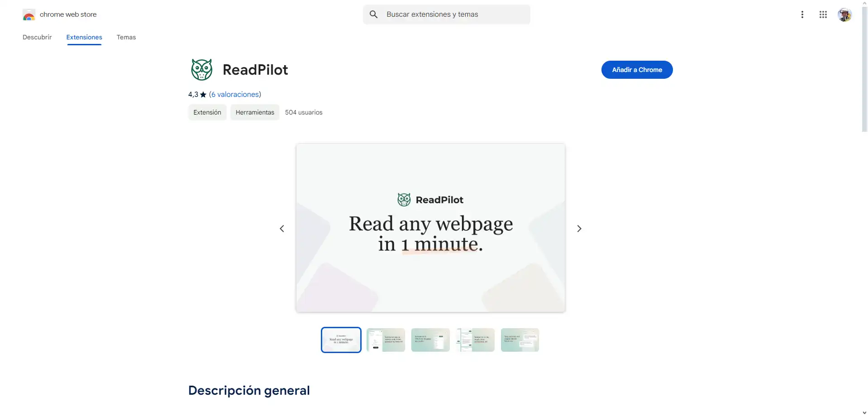Click the search magnifier icon
This screenshot has width=868, height=416.
pos(373,14)
